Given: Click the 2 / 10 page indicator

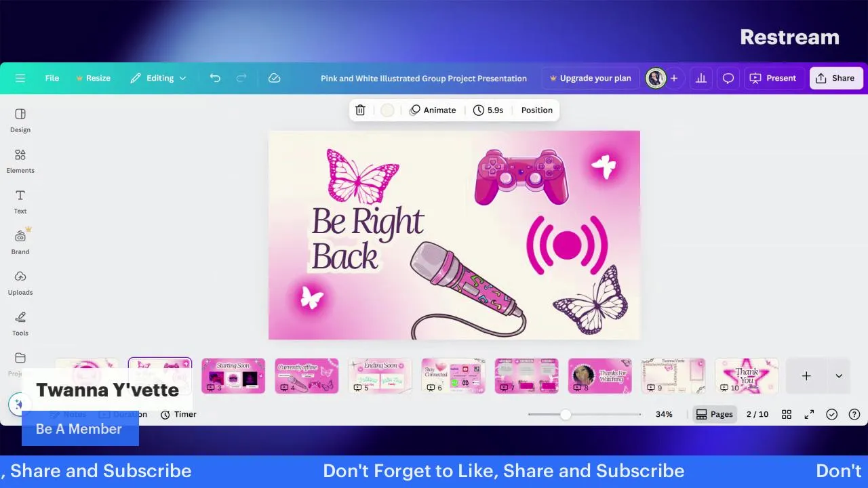Looking at the screenshot, I should 757,414.
